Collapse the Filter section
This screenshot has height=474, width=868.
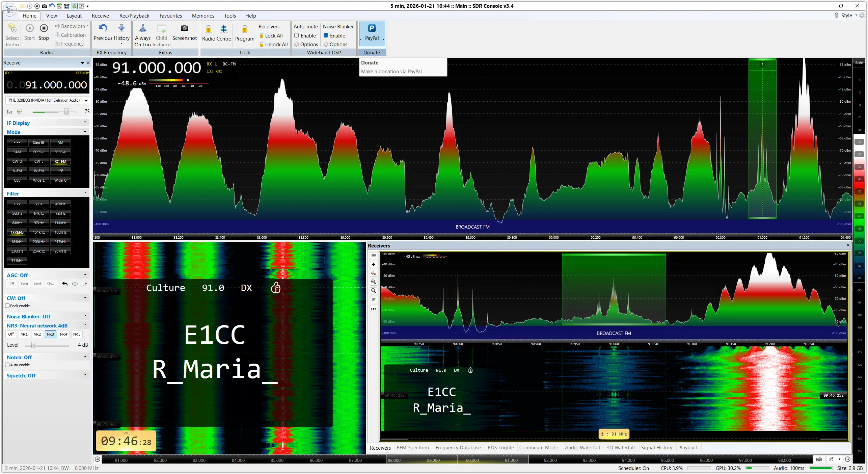[85, 193]
